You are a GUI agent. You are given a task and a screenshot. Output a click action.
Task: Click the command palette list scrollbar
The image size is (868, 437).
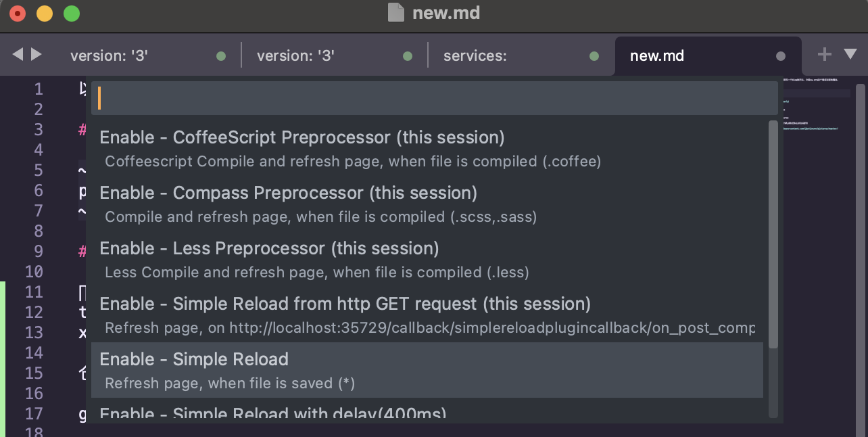pos(773,235)
